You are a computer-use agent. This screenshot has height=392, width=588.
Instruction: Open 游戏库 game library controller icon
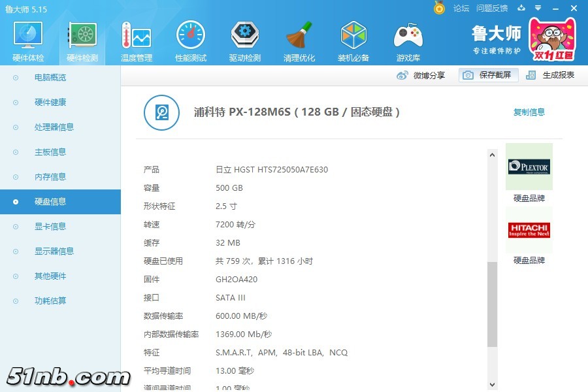(x=408, y=41)
